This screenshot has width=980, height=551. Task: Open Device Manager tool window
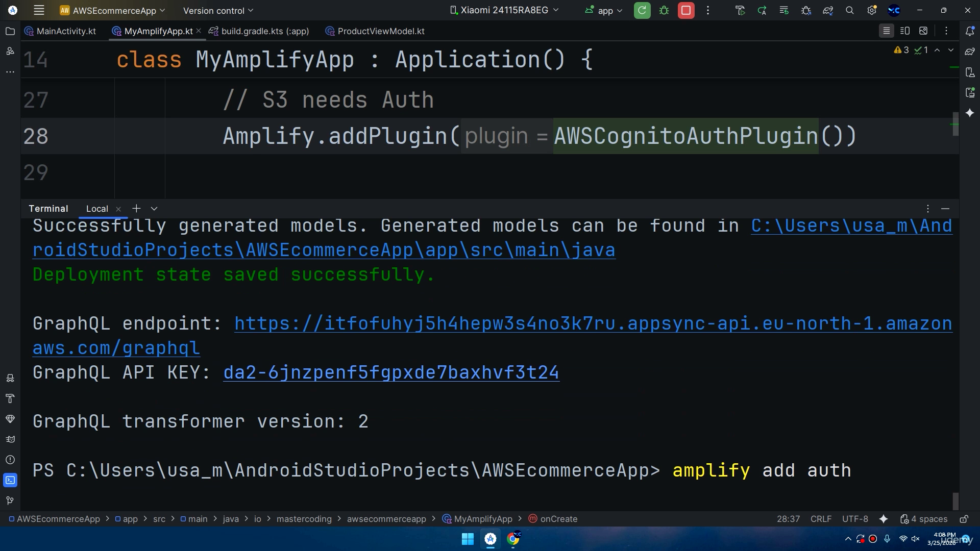click(970, 72)
